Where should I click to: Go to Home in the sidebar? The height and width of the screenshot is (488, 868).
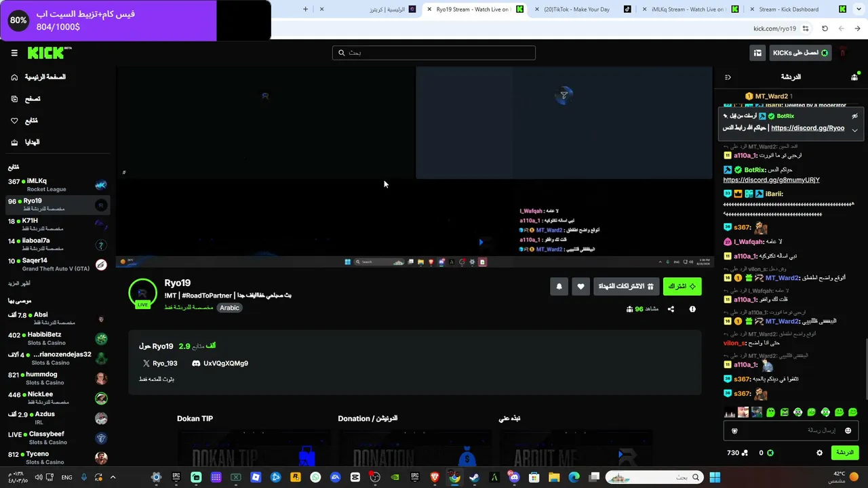coord(39,77)
